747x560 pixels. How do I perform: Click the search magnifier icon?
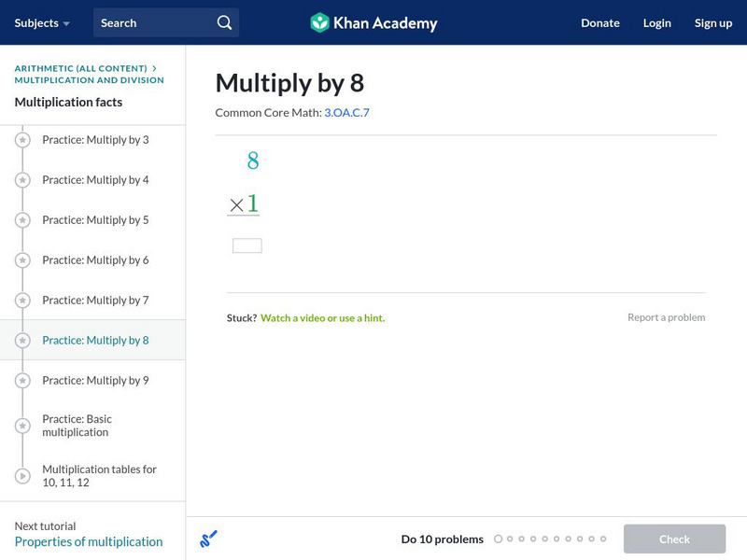click(x=222, y=21)
